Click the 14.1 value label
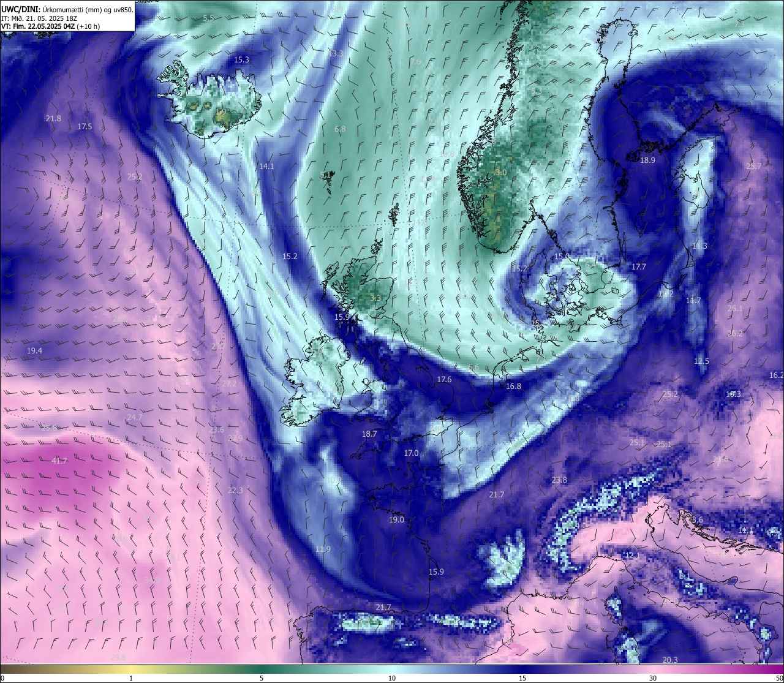784x683 pixels. pyautogui.click(x=266, y=166)
